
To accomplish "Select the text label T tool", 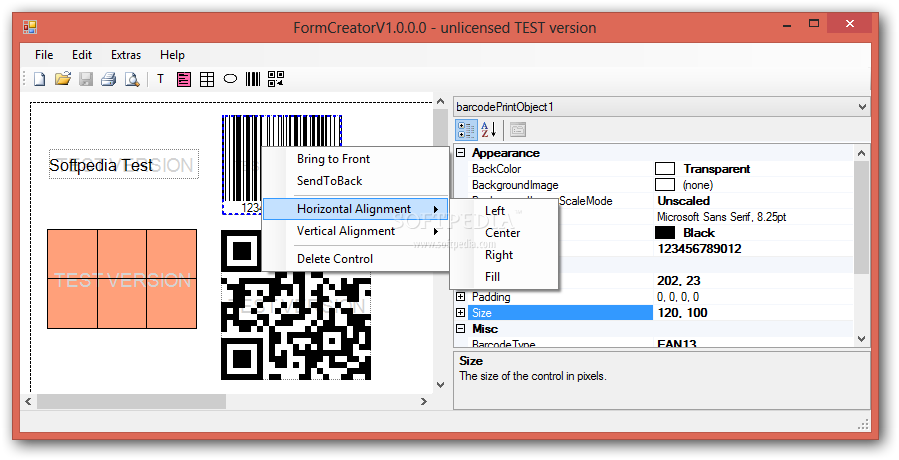I will (161, 79).
